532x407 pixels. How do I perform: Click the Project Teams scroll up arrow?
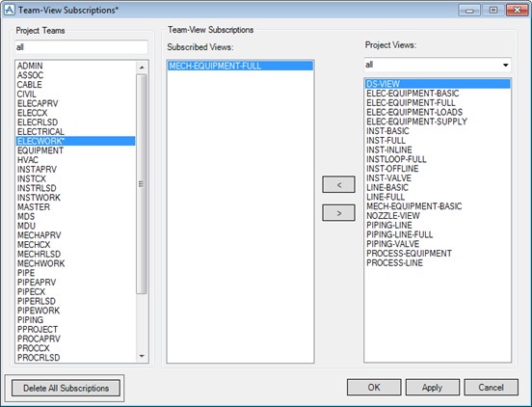point(142,68)
